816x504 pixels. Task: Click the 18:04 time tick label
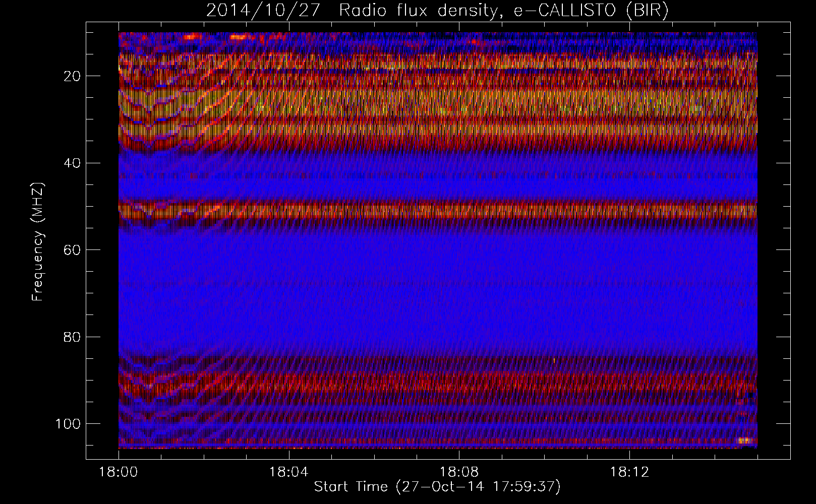(x=289, y=472)
